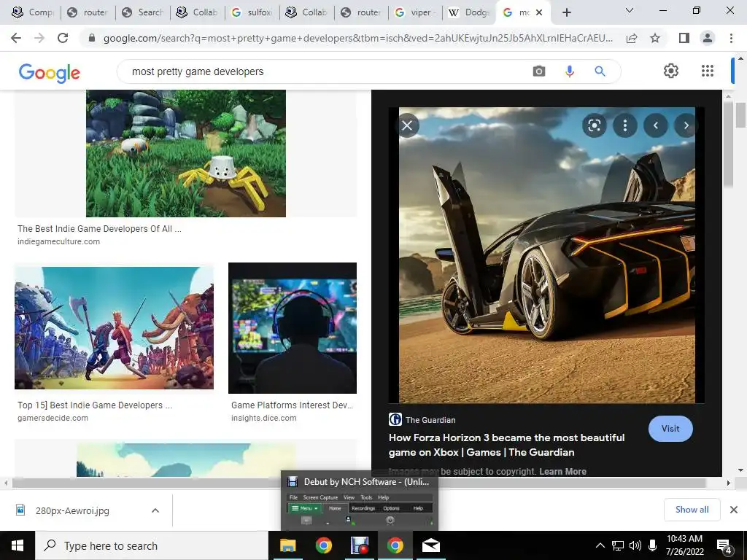747x560 pixels.
Task: Open indiegameculture.com image result
Action: click(x=186, y=153)
